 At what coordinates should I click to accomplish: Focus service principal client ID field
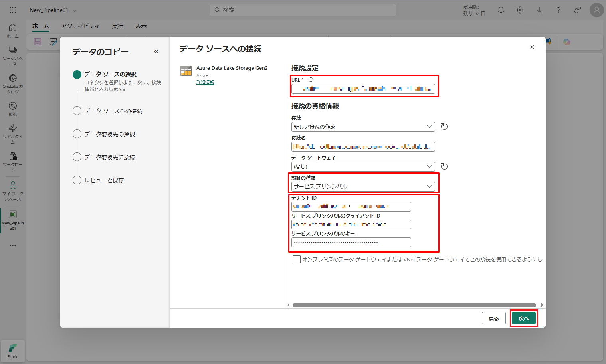[x=351, y=224]
